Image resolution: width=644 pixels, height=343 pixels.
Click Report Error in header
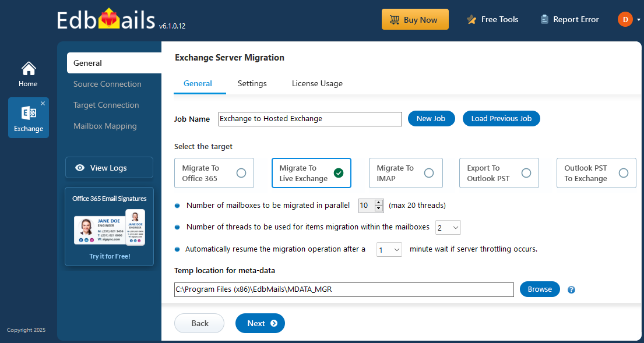[x=569, y=19]
